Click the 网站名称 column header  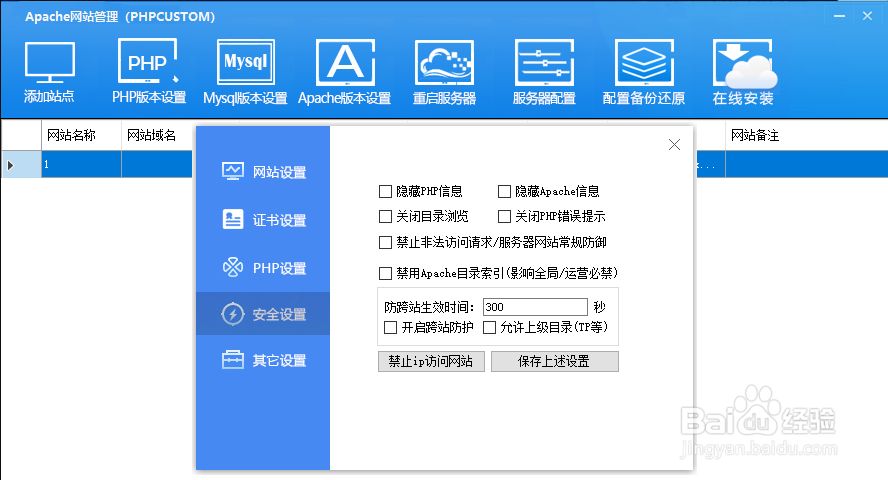coord(81,135)
